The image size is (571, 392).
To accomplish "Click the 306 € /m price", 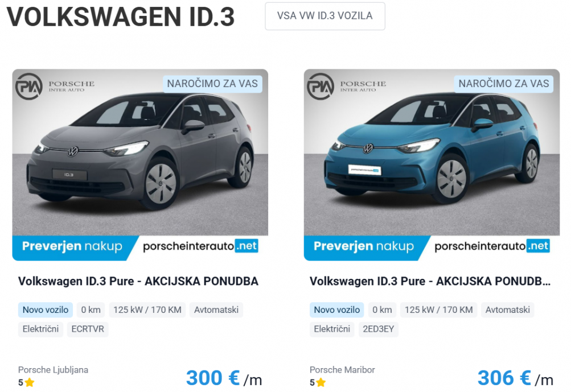I will tap(515, 378).
